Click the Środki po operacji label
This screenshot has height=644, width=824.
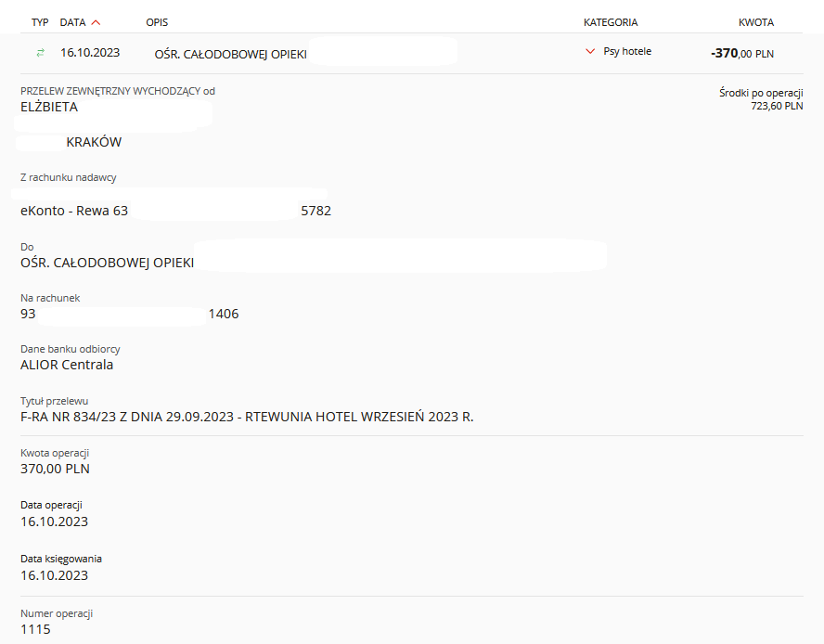tap(761, 93)
